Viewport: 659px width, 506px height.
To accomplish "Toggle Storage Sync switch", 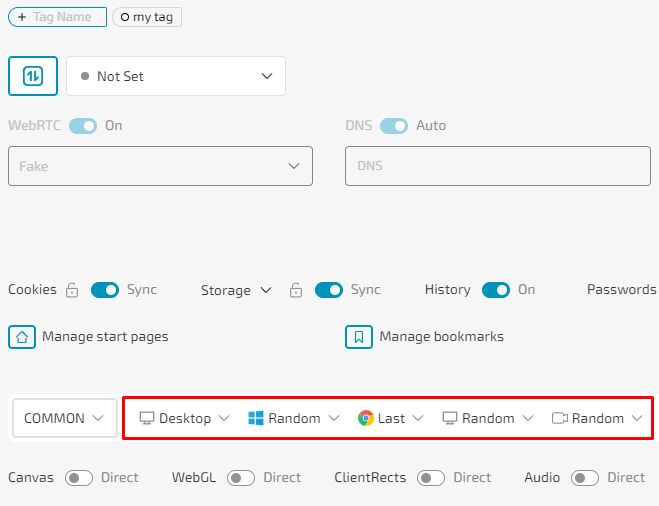I will coord(329,290).
